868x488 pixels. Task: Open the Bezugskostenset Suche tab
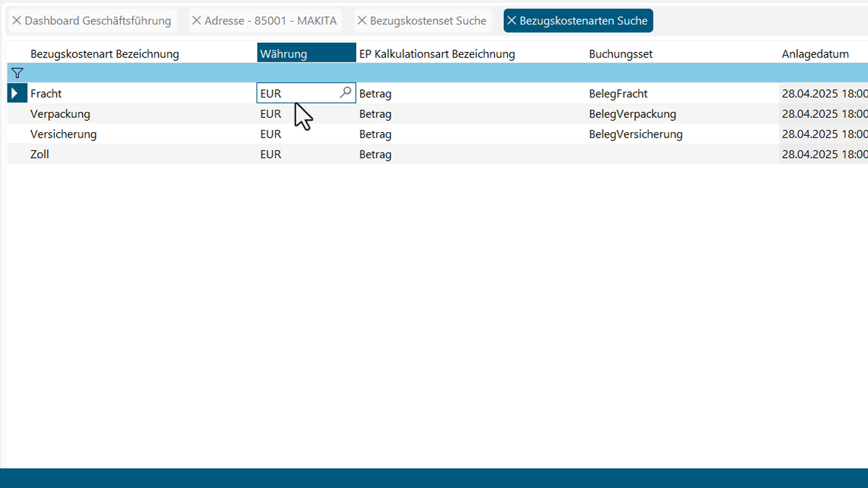coord(428,21)
